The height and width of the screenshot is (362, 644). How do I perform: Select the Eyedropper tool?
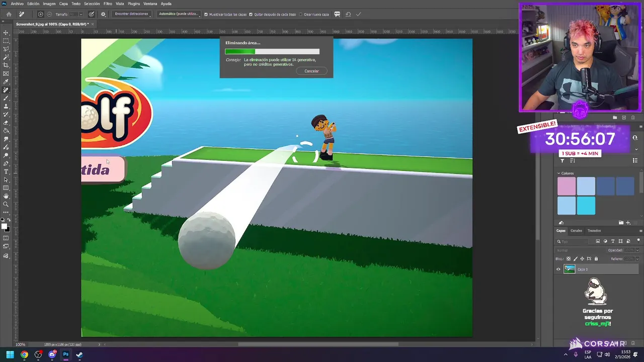tap(6, 81)
